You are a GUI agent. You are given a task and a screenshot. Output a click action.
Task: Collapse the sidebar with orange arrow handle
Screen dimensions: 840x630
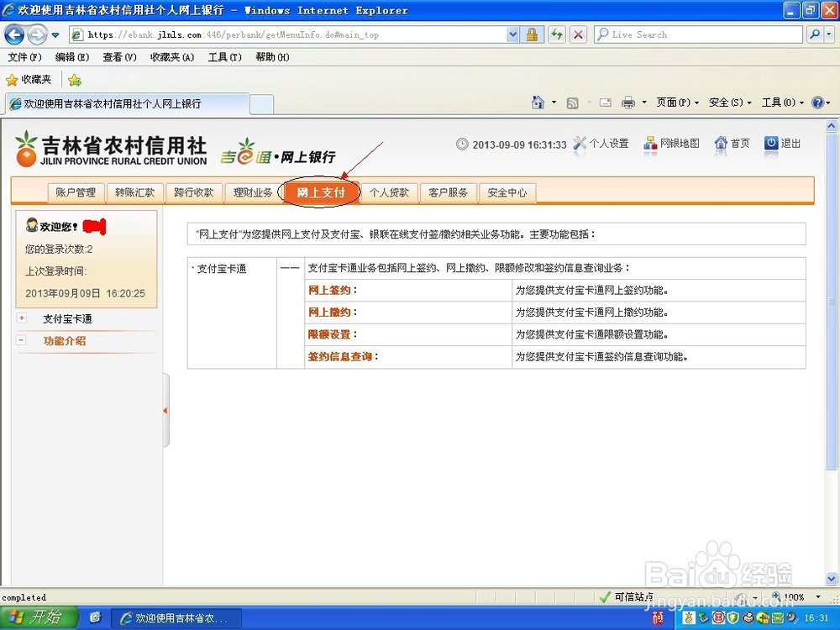(165, 411)
